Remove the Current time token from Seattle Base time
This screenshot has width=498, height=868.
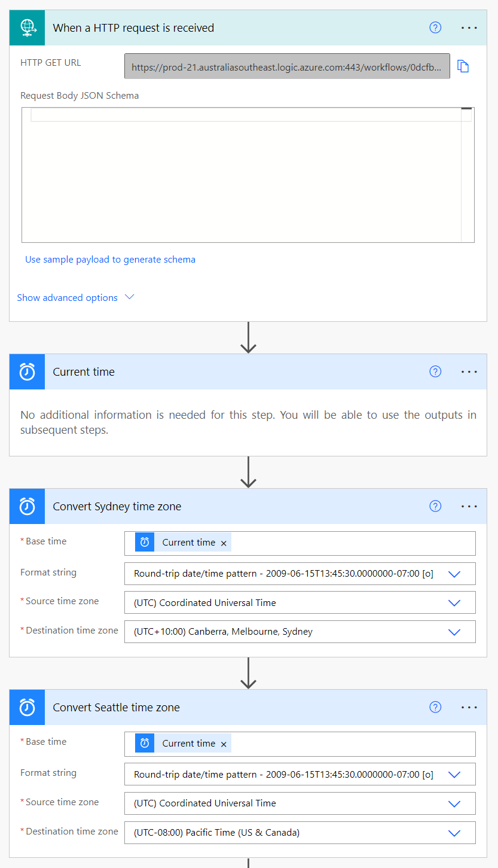pyautogui.click(x=223, y=744)
